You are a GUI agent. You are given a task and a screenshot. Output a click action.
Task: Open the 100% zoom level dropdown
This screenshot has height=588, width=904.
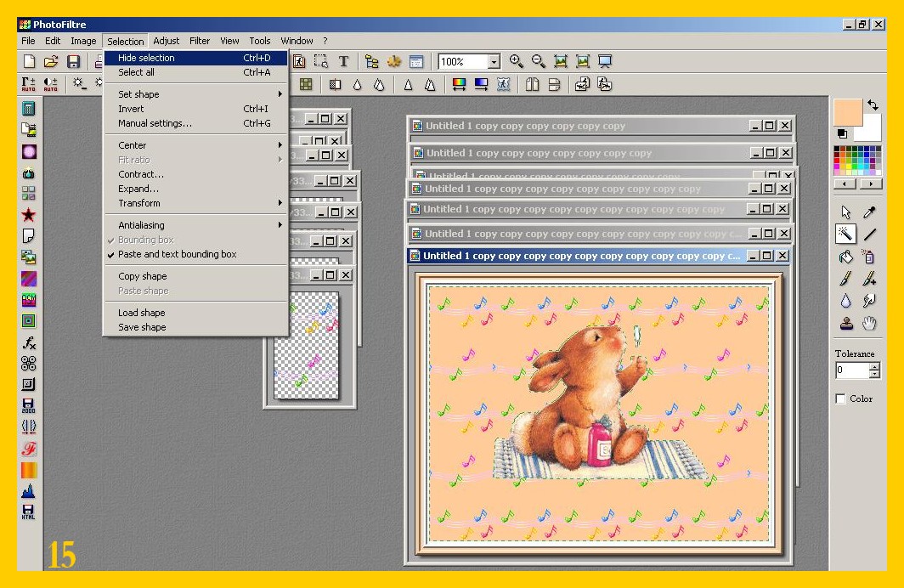[494, 62]
